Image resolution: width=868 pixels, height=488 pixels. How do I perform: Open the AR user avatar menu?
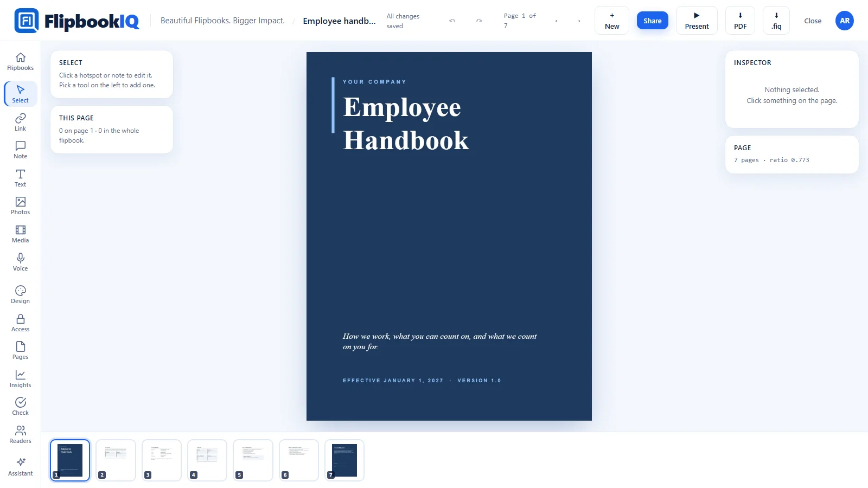845,21
